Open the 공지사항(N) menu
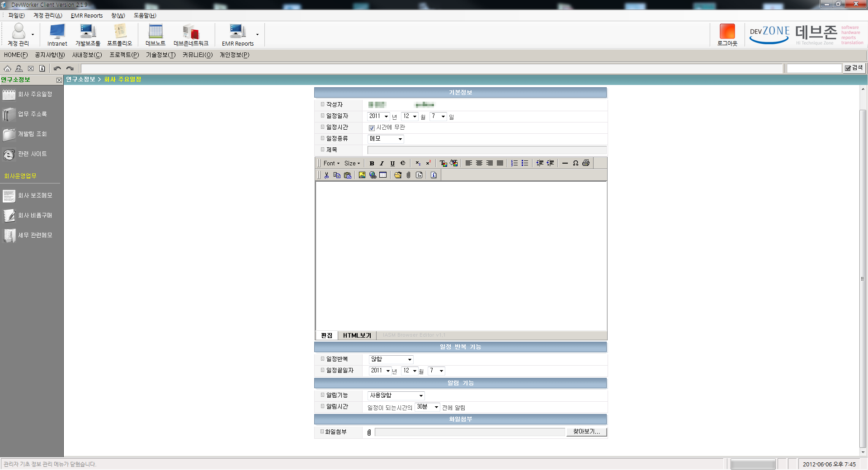Image resolution: width=868 pixels, height=470 pixels. point(50,55)
